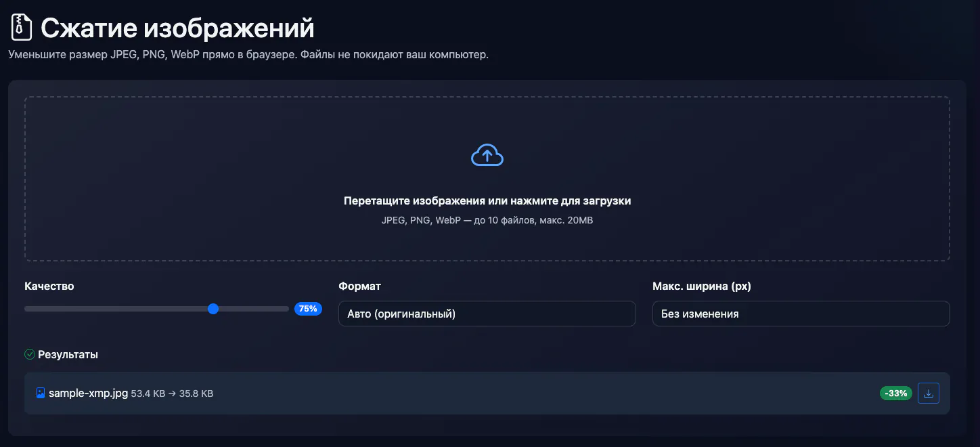This screenshot has height=447, width=980.
Task: Click the size text 53.4 KB → 35.8 KB
Action: (172, 393)
